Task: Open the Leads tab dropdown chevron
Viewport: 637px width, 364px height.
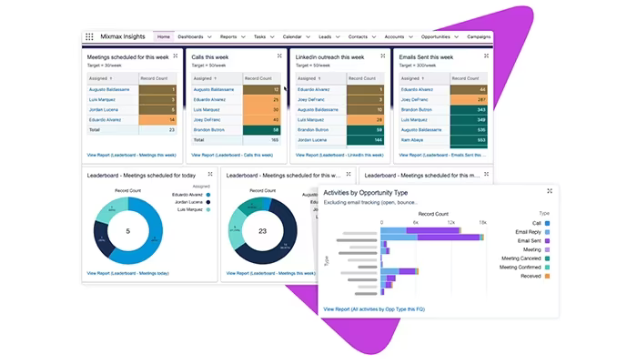Action: click(338, 37)
